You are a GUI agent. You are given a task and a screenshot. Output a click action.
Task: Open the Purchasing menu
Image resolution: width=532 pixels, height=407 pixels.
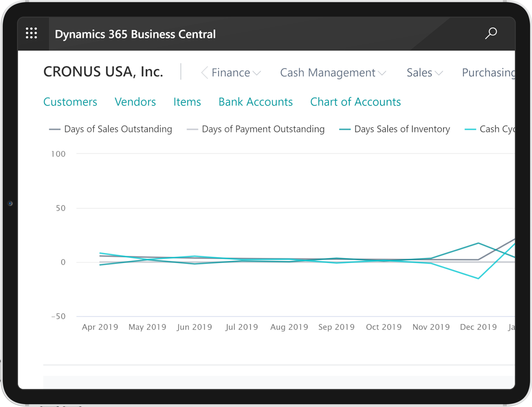pos(488,73)
